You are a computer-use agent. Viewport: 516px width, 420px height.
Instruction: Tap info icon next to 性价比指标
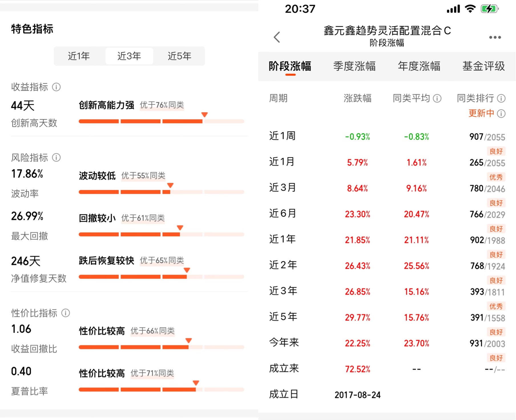tap(66, 313)
